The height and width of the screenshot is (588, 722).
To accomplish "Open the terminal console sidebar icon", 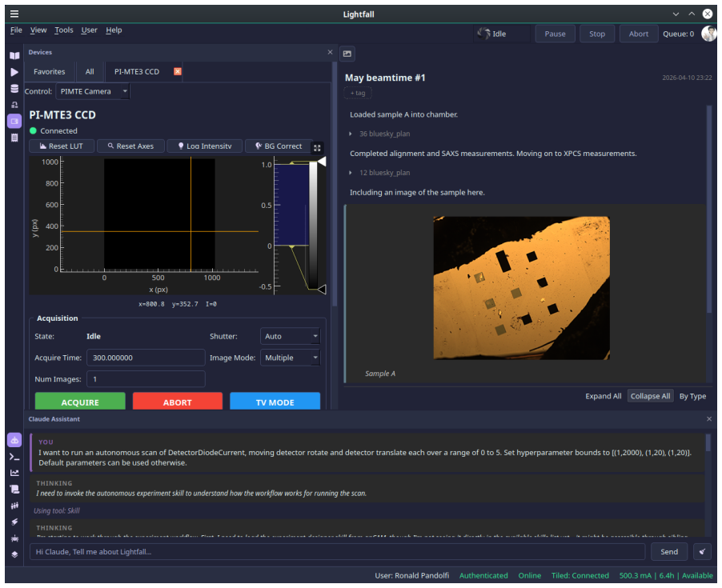I will coord(14,457).
